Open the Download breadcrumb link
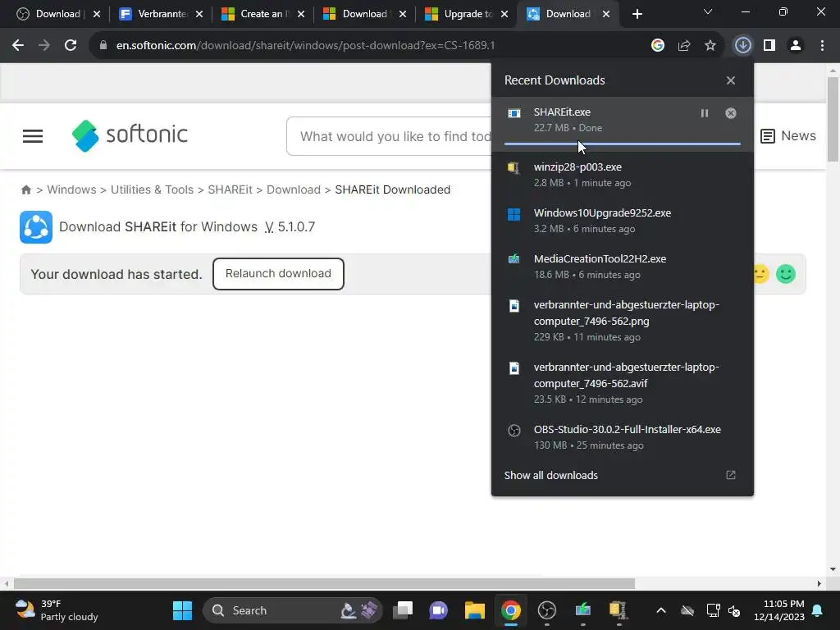The height and width of the screenshot is (630, 840). [293, 189]
